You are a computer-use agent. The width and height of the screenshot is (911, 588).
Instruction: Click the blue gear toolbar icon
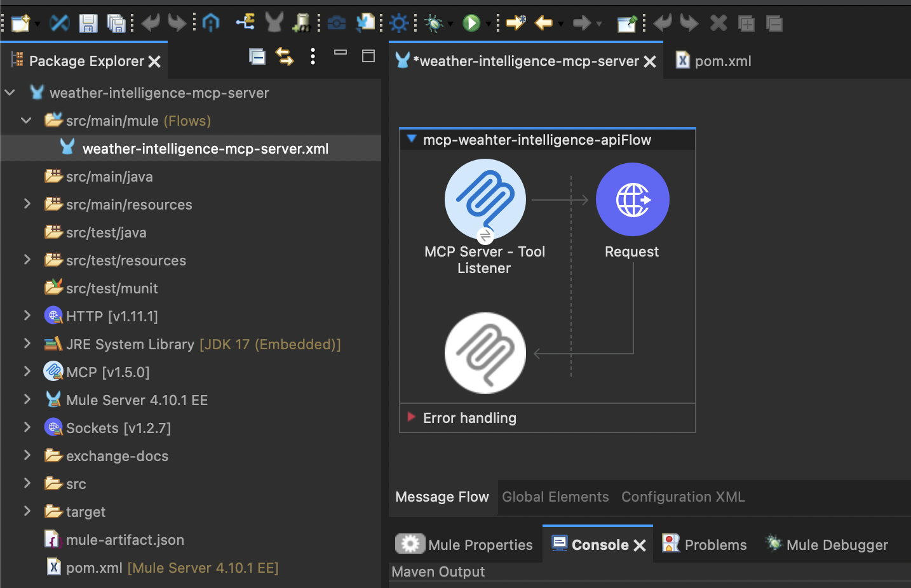[x=399, y=23]
